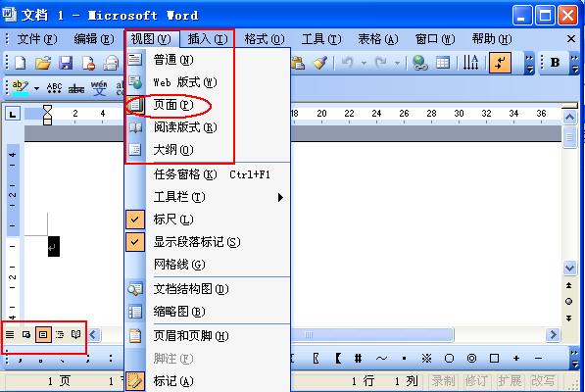The height and width of the screenshot is (392, 585).
Task: Click the + plus symbol in the symbol bar
Action: [516, 359]
